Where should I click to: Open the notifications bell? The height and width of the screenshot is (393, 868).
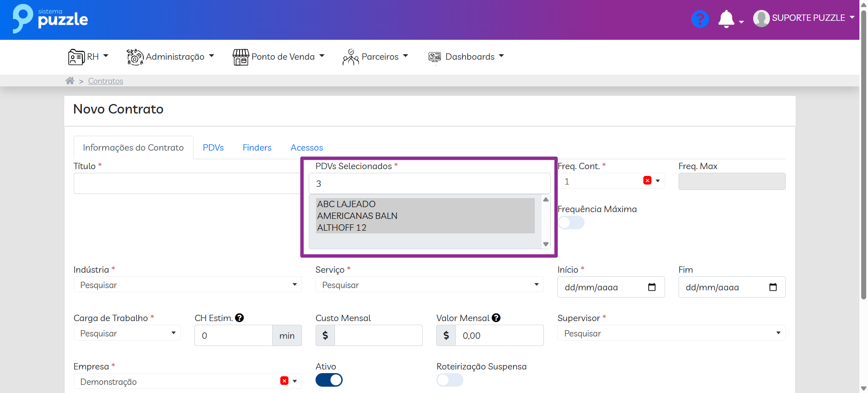click(x=726, y=19)
